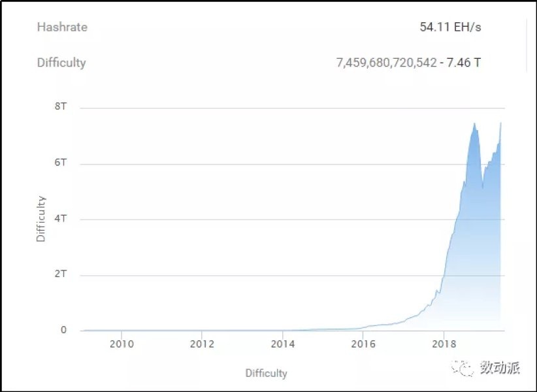The width and height of the screenshot is (537, 392).
Task: Click the rotated Difficulty y-axis title
Action: (41, 219)
